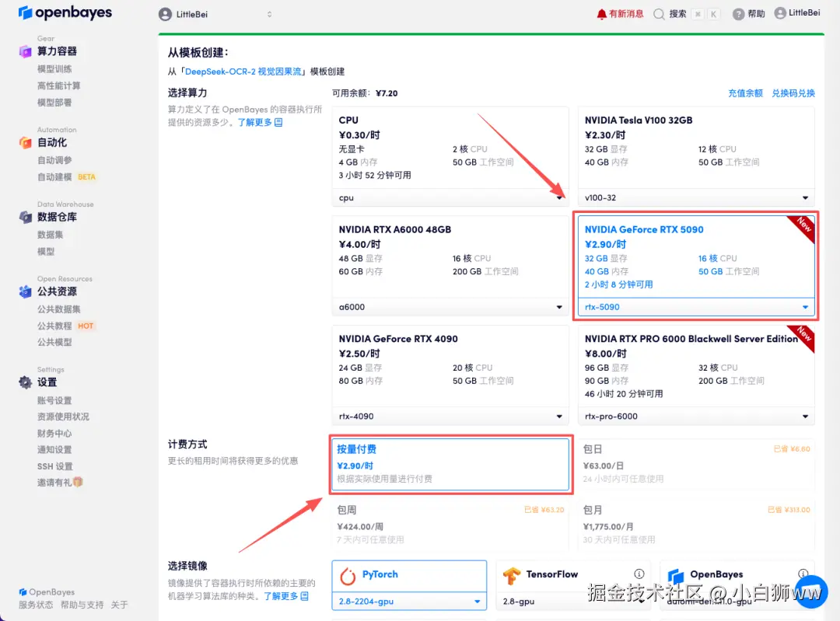Viewport: 840px width, 621px height.
Task: Open 公共数据集 in the sidebar
Action: click(x=59, y=309)
